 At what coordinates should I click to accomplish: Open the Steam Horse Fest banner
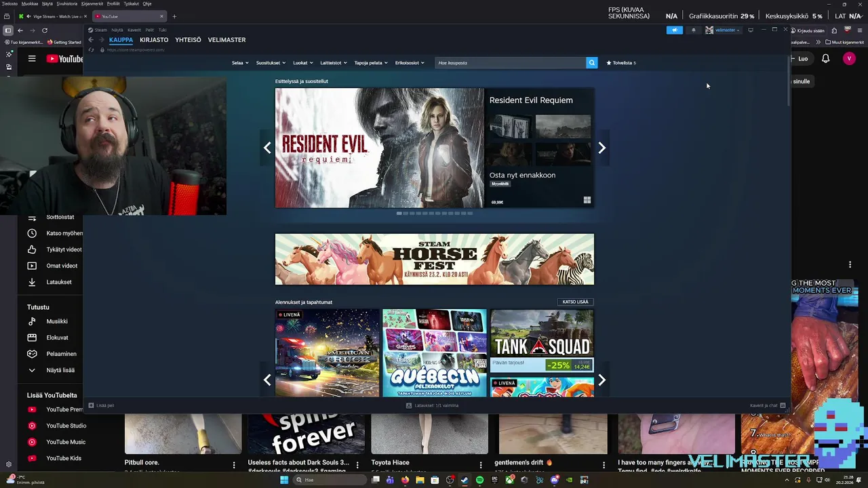tap(435, 260)
